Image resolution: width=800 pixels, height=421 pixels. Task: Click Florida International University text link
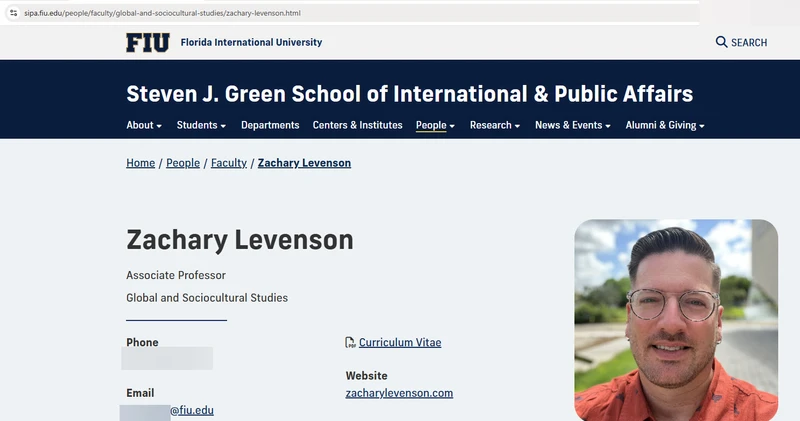point(251,42)
